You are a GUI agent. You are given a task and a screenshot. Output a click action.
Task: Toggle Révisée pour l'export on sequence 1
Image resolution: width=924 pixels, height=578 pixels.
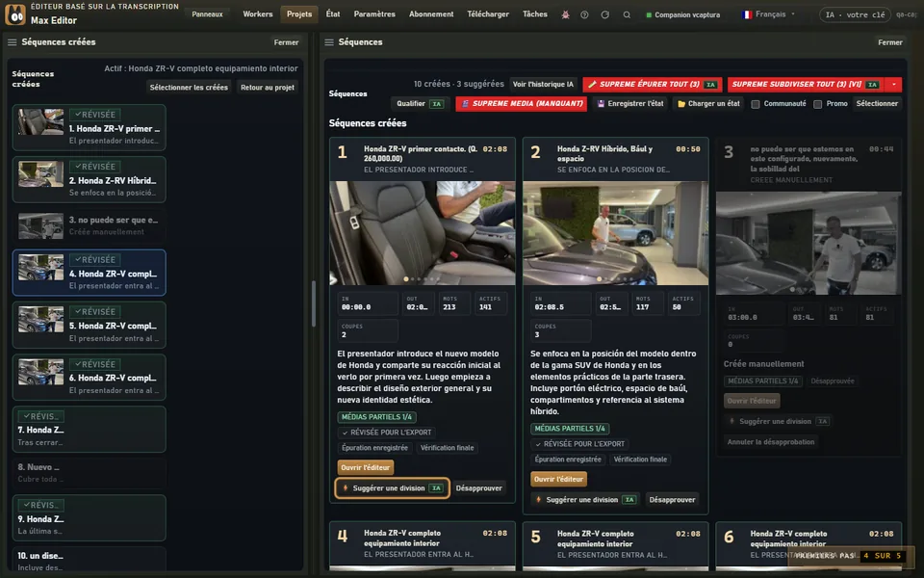[x=386, y=433]
